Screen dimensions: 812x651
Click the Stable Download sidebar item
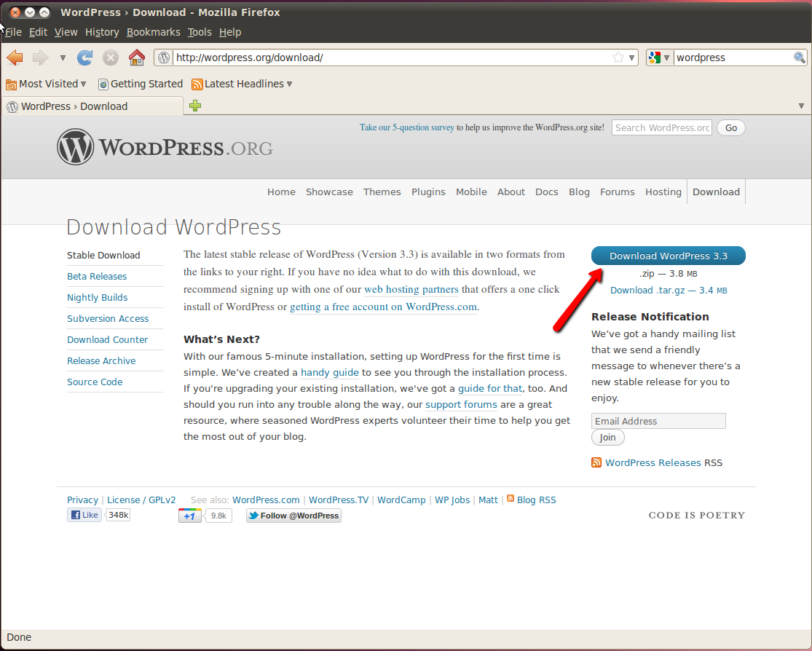coord(103,256)
